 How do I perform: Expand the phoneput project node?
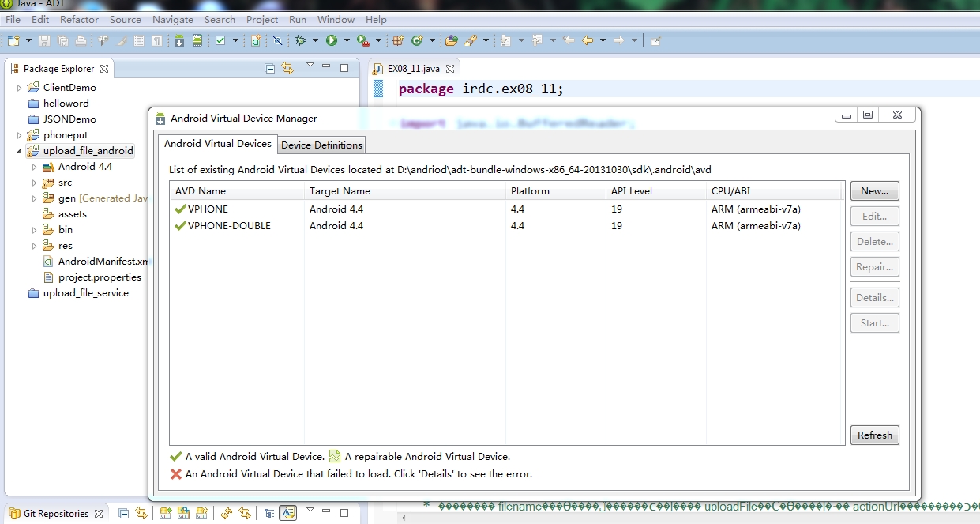[x=20, y=135]
